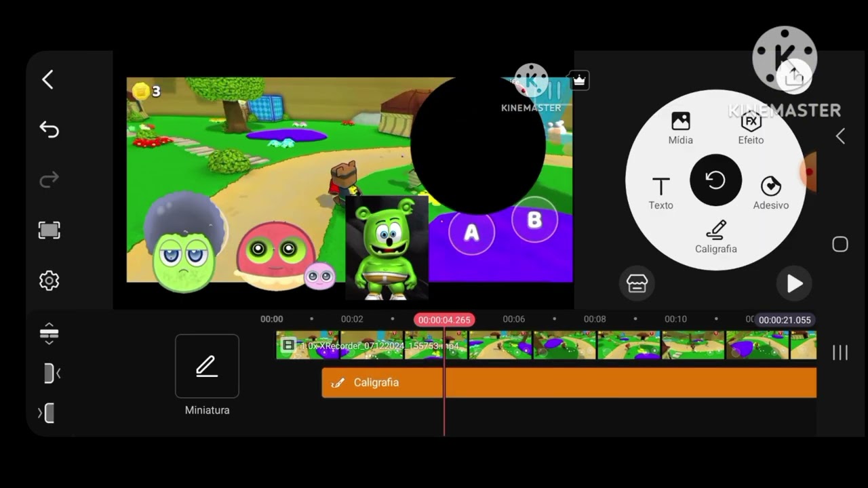Screen dimensions: 868x488
Task: Redo the last edit
Action: point(49,180)
